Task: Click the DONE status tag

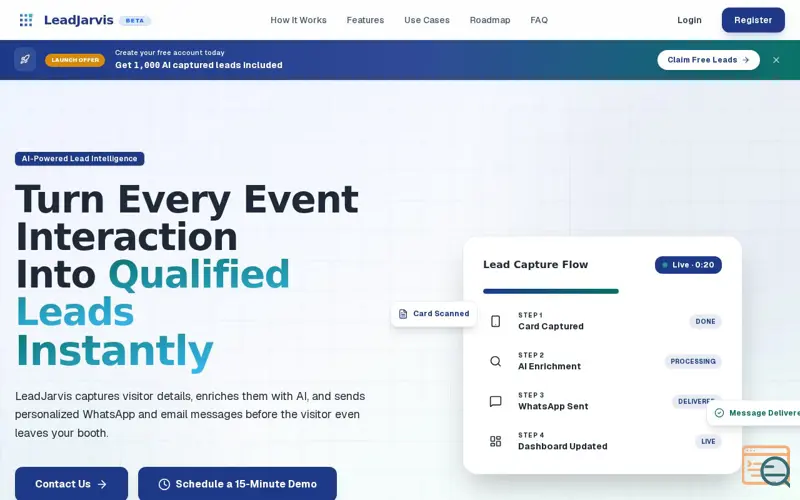Action: pyautogui.click(x=706, y=321)
